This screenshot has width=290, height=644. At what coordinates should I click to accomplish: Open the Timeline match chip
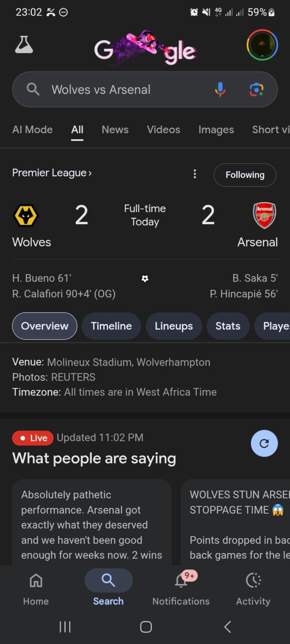pos(111,326)
